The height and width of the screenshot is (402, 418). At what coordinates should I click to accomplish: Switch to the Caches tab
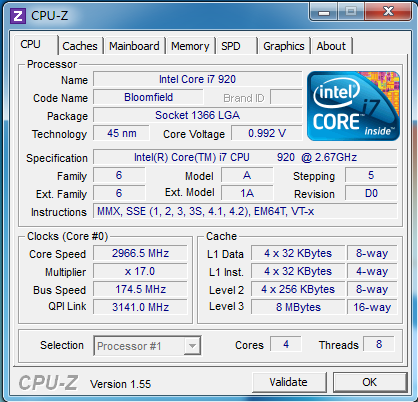click(80, 46)
